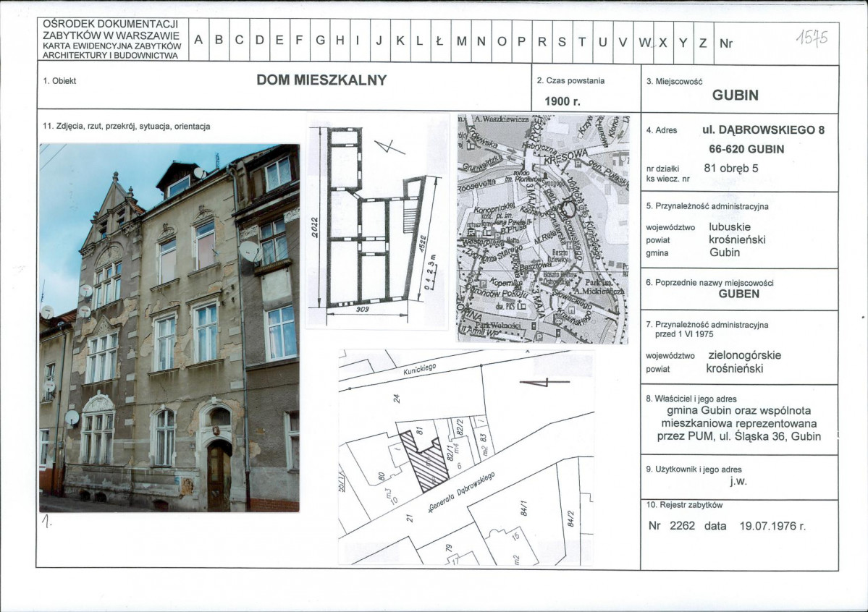
Task: Click the 'DOM MIESZKALNY' object title
Action: point(321,80)
